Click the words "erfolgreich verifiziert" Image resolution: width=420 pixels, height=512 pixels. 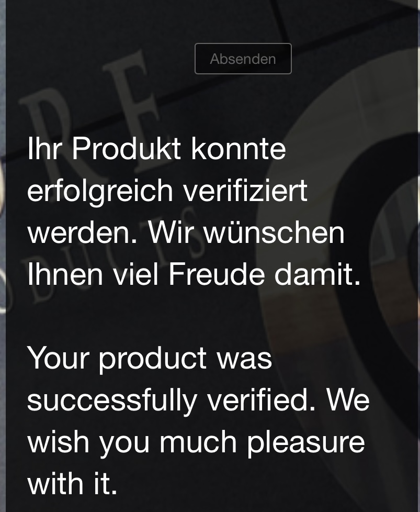(167, 191)
